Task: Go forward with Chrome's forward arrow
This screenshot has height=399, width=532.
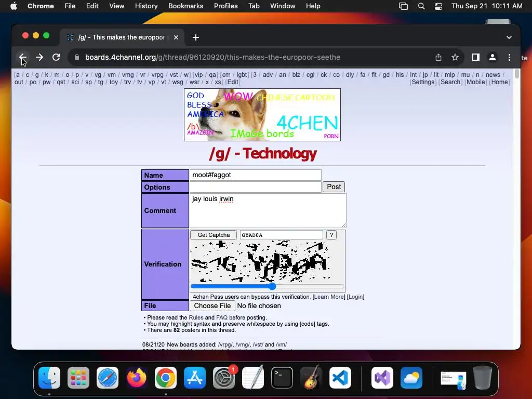Action: (x=39, y=57)
